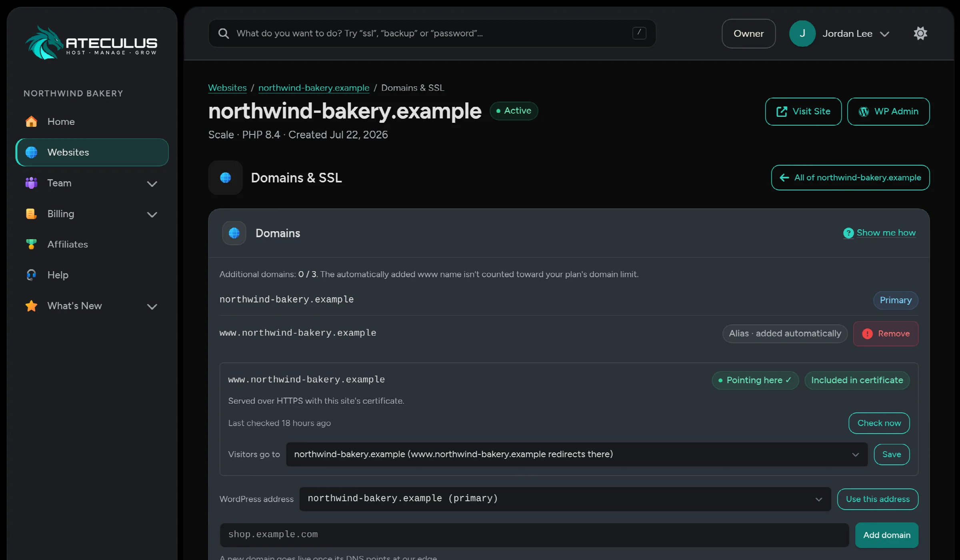
Task: Focus the shop.example.com domain field
Action: tap(534, 535)
